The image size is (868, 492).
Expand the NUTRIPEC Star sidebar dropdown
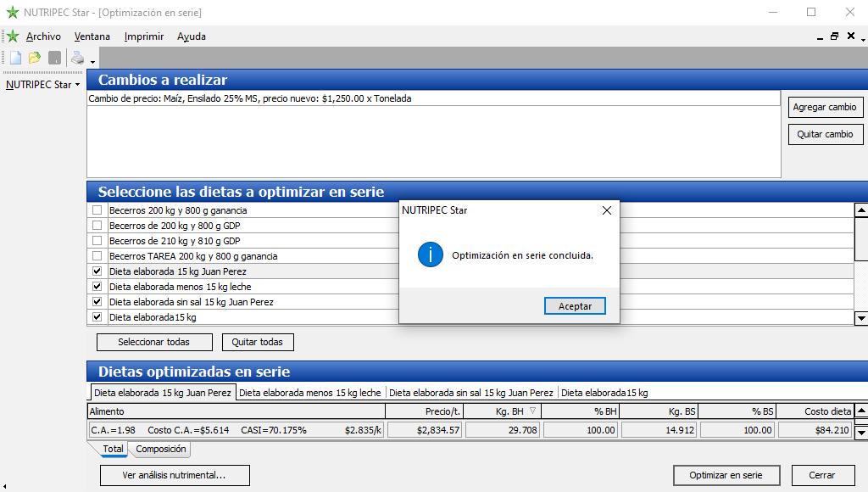[x=42, y=85]
